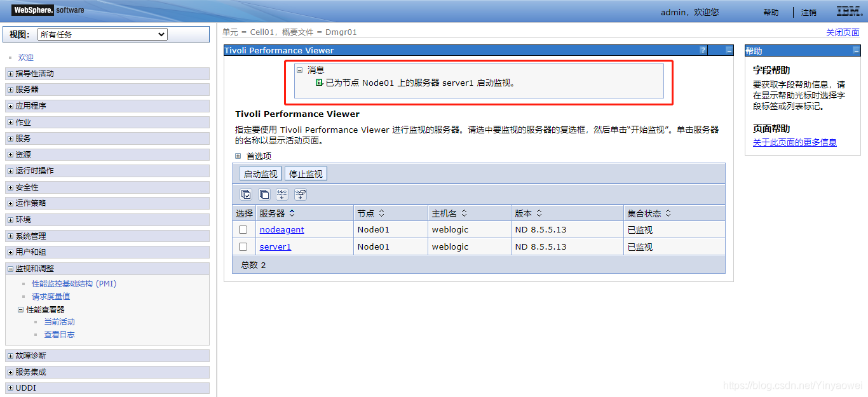868x397 pixels.
Task: Expand the 作业 navigation section
Action: pyautogui.click(x=10, y=123)
